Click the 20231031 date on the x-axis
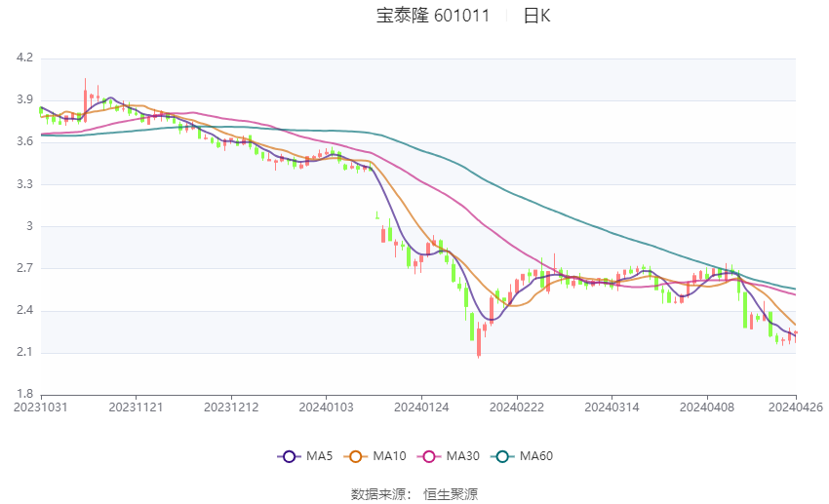Screen dimensions: 829x504 [40, 407]
